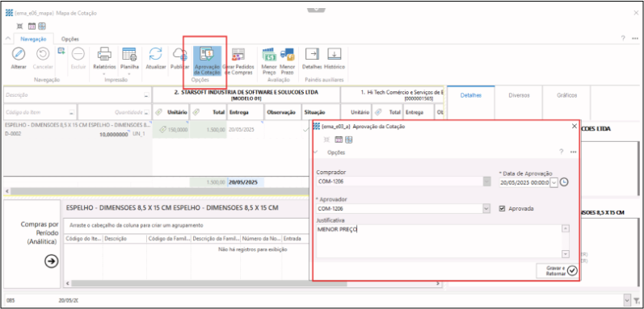The image size is (644, 309).
Task: Open the Opções tab in approval dialog
Action: 336,152
